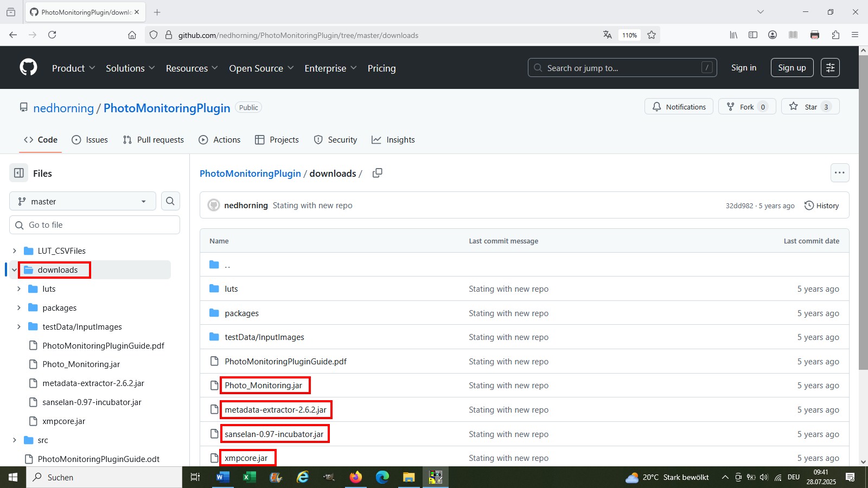Open Actions tab
Viewport: 868px width, 488px height.
click(220, 139)
